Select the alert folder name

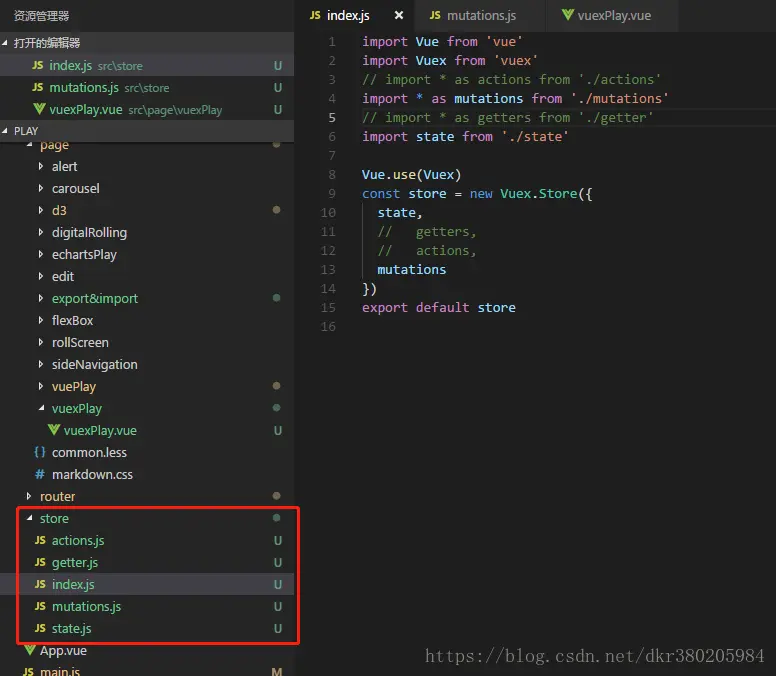pyautogui.click(x=64, y=167)
